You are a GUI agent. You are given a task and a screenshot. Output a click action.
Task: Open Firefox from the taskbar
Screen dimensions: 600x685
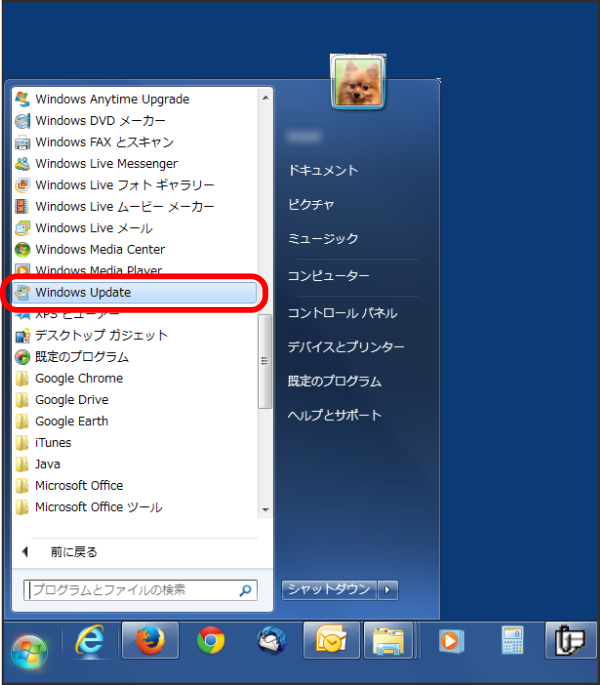tap(150, 640)
